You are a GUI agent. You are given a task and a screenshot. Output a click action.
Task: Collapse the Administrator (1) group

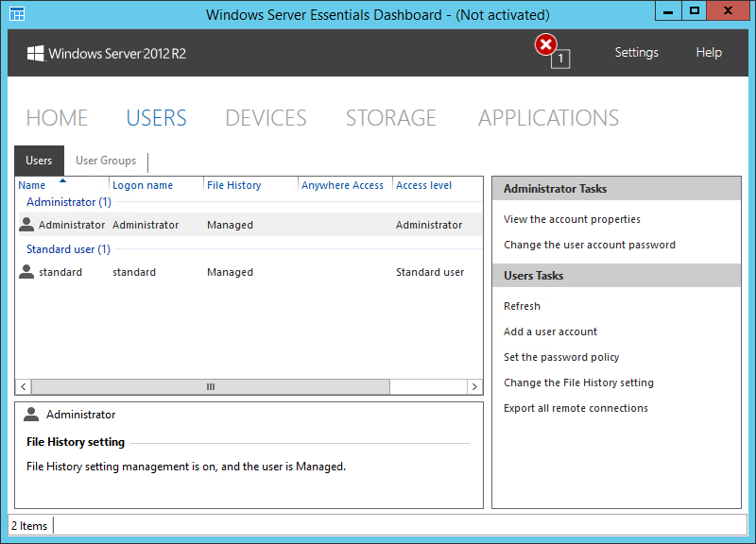(68, 202)
